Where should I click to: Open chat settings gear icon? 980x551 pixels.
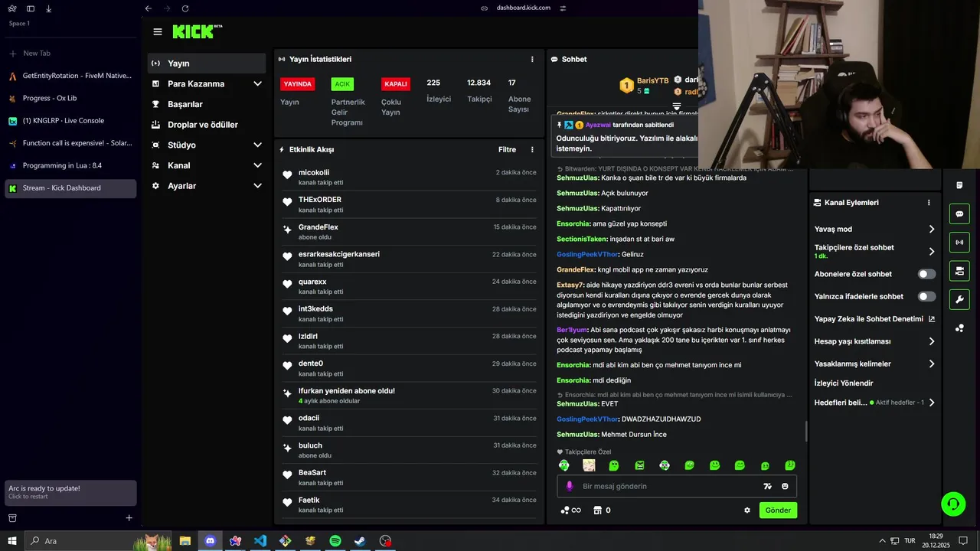pos(747,510)
